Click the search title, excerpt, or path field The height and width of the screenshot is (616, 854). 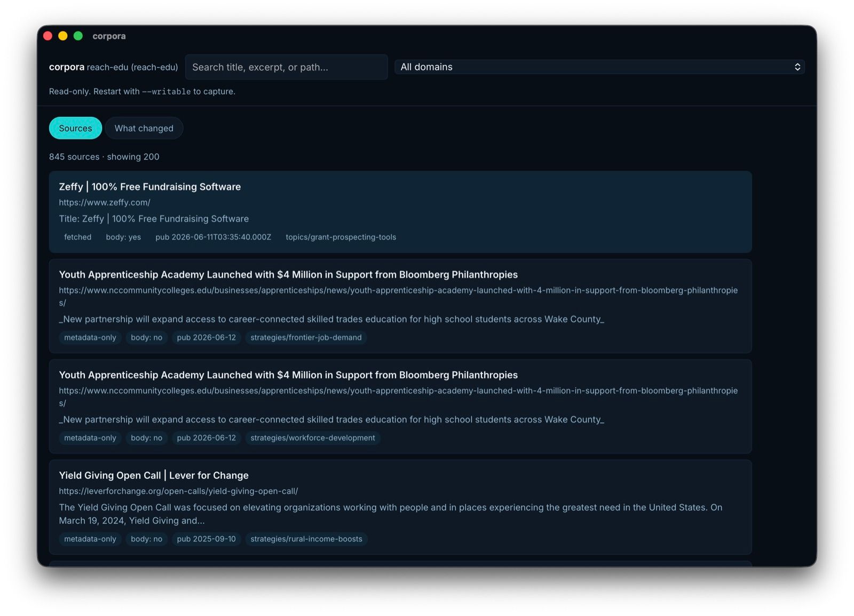click(x=286, y=67)
